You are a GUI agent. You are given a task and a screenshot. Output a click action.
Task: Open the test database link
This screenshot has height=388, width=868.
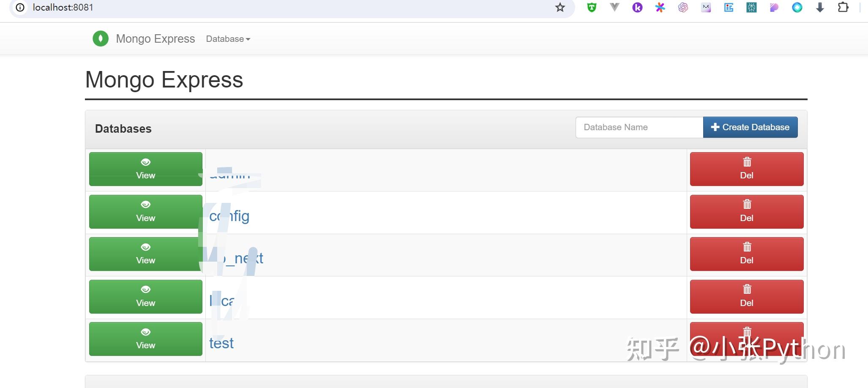coord(221,343)
